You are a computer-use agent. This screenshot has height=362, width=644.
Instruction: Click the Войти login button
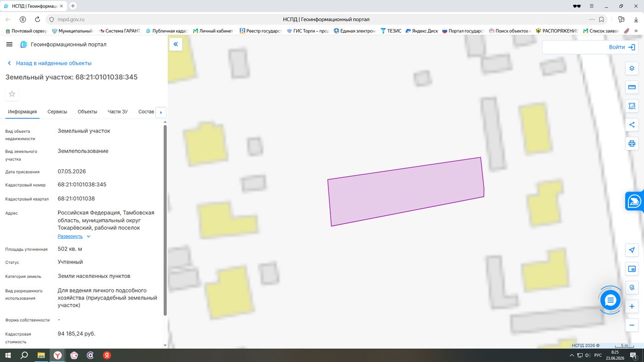590,47
